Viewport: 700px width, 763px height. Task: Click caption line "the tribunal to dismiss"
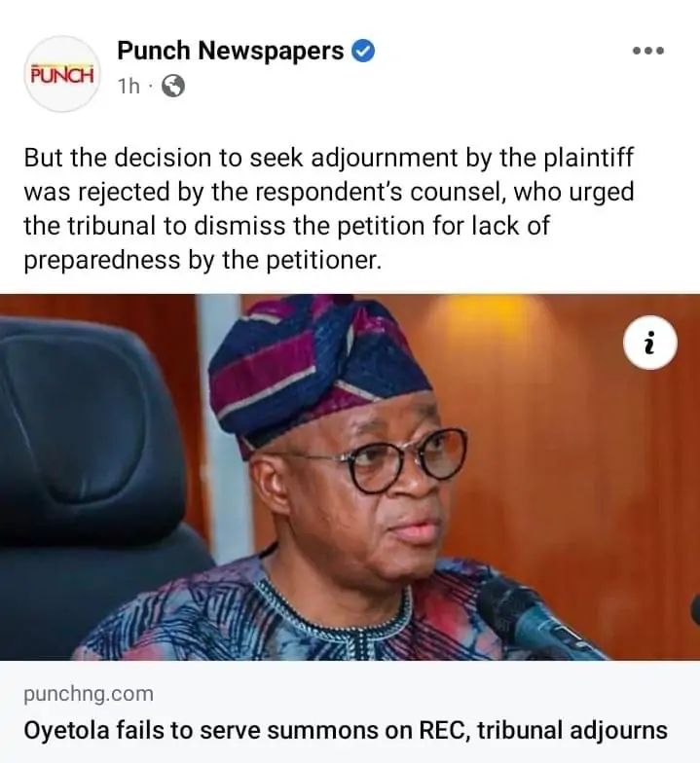[286, 226]
